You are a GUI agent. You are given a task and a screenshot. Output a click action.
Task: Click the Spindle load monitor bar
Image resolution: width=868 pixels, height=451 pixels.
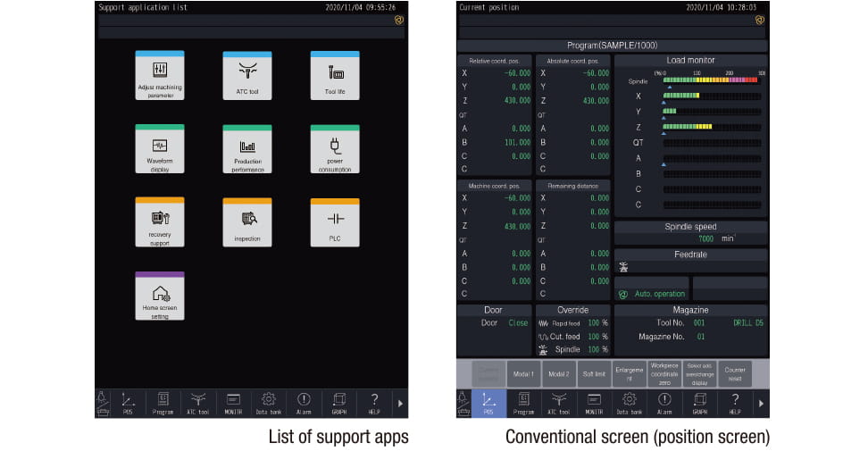point(712,80)
